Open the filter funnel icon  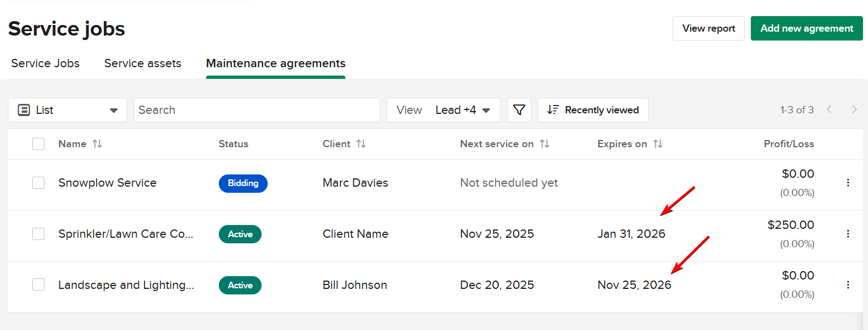(x=519, y=110)
